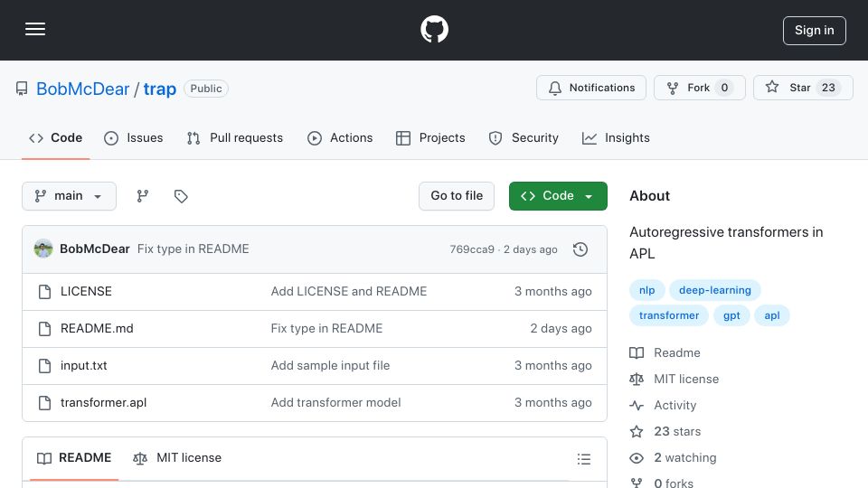
Task: Click the About heading
Action: [x=649, y=196]
